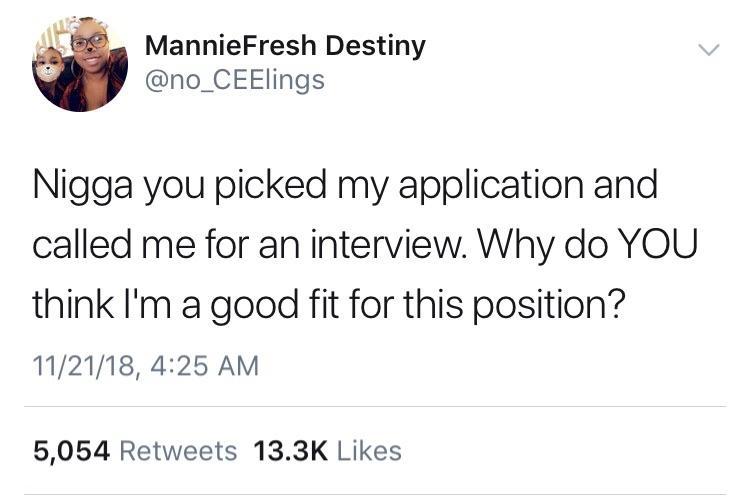
Task: Tap the word 'Likes' label
Action: point(369,451)
